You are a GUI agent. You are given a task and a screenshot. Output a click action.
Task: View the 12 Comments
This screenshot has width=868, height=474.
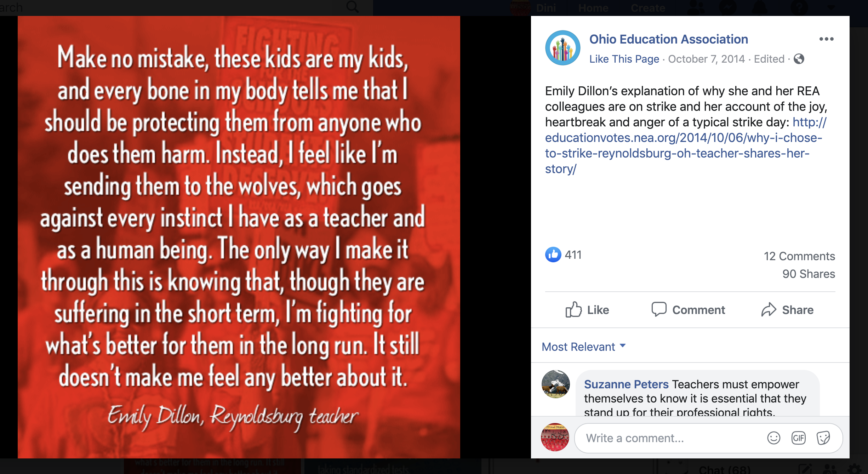click(x=799, y=256)
